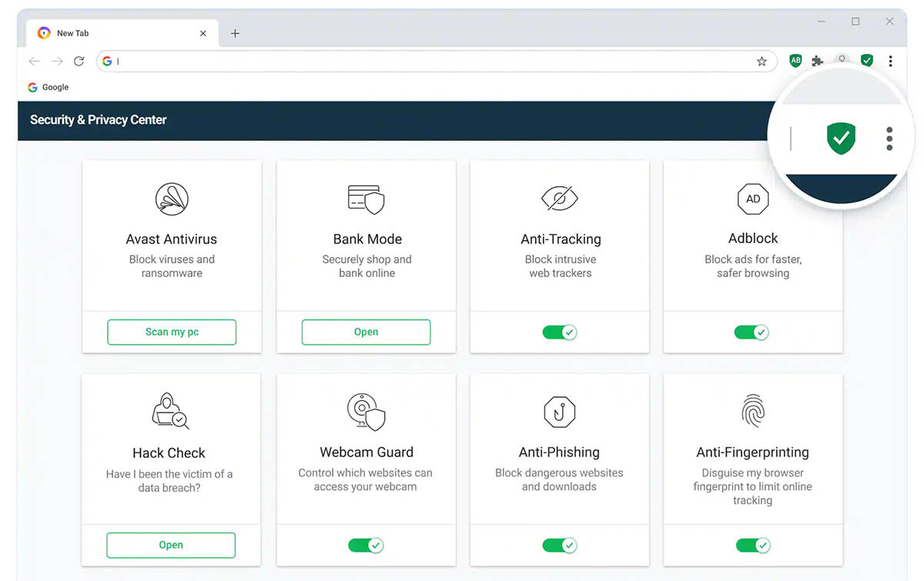Open Bank Mode

pyautogui.click(x=366, y=332)
